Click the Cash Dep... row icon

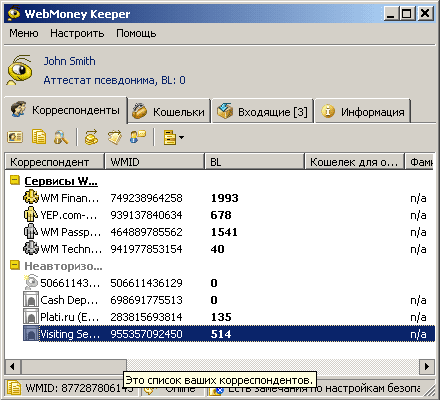coord(31,299)
